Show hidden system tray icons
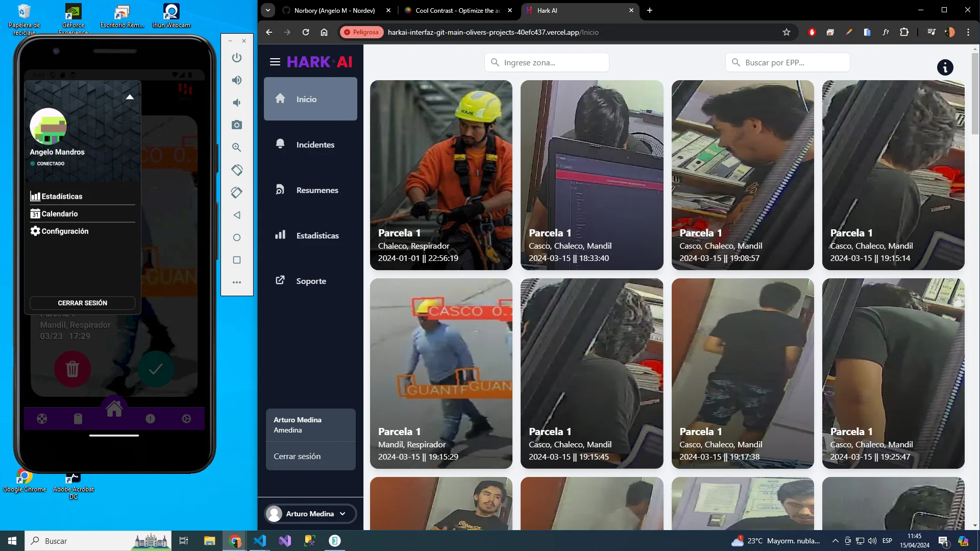 pyautogui.click(x=835, y=541)
